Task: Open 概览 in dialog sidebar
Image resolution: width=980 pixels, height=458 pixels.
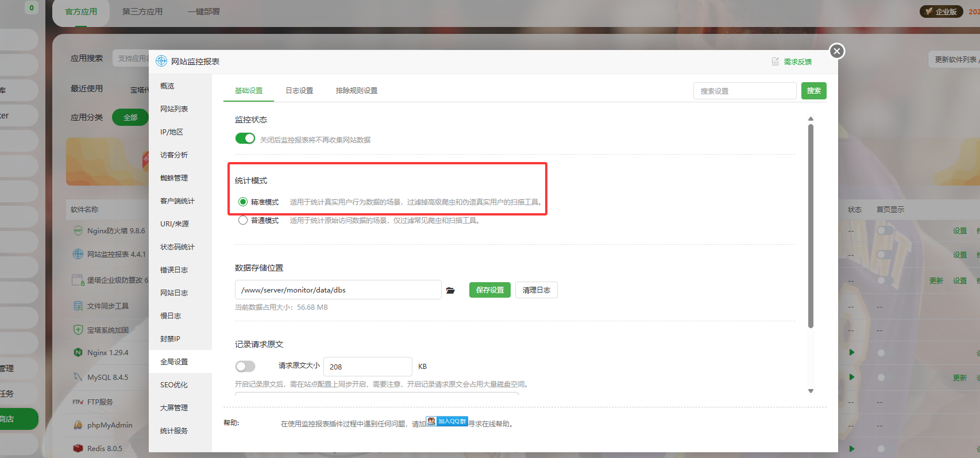Action: 180,86
